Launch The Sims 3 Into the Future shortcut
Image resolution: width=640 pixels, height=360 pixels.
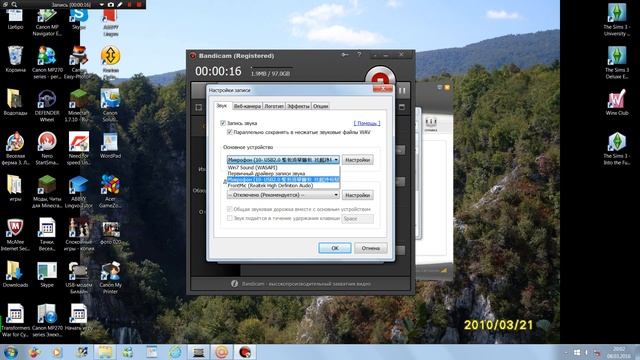pyautogui.click(x=617, y=148)
